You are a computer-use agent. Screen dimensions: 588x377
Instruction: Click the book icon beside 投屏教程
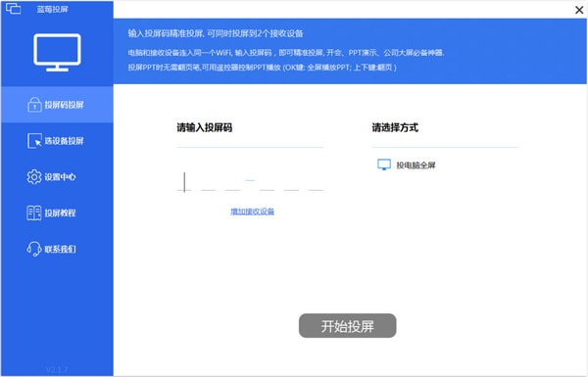coord(34,212)
